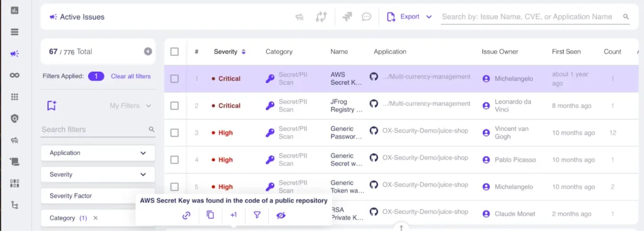This screenshot has width=644, height=231.
Task: Sort by Application column header
Action: tap(390, 52)
